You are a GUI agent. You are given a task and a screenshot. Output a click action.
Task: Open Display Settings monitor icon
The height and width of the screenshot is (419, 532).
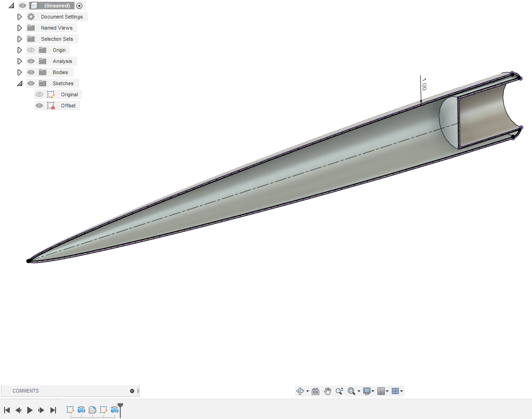pos(367,391)
